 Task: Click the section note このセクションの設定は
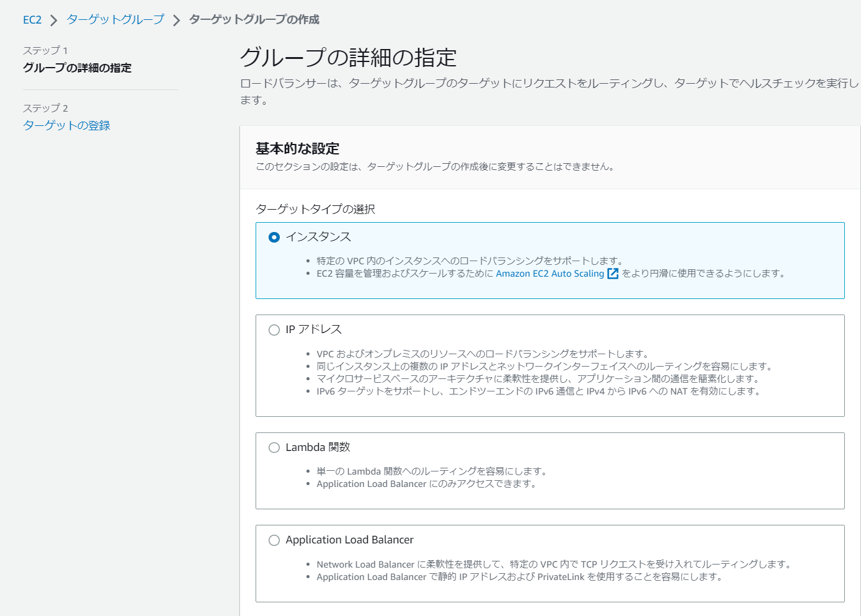point(435,167)
